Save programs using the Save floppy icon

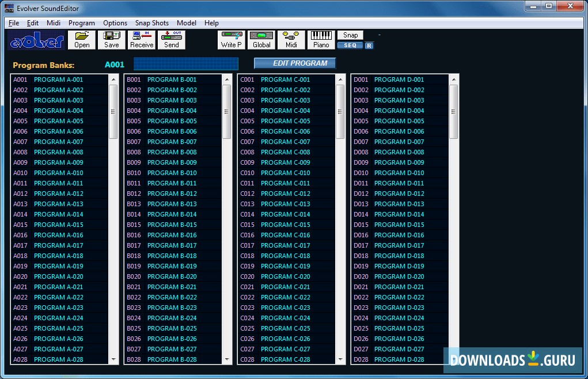111,39
